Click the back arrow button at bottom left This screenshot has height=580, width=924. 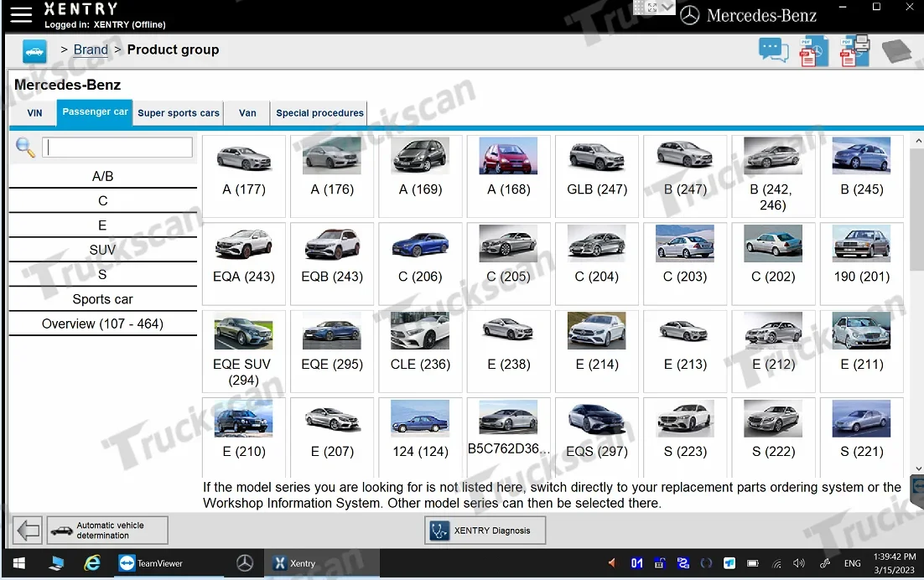tap(28, 531)
